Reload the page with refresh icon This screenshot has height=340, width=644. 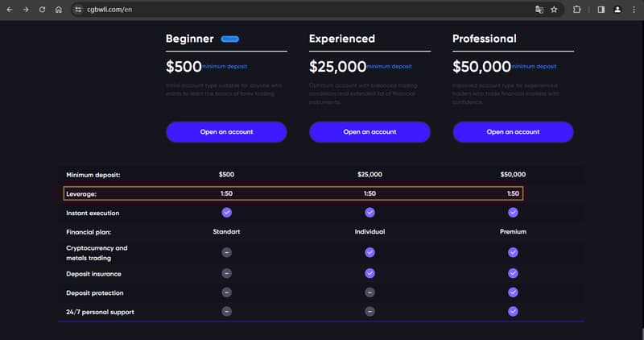(x=42, y=10)
